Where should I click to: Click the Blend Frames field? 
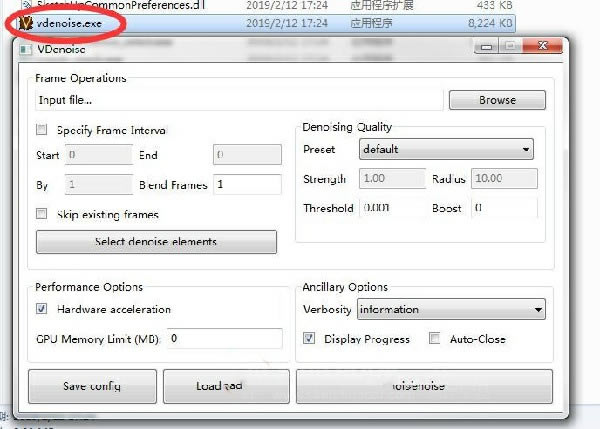(x=247, y=184)
